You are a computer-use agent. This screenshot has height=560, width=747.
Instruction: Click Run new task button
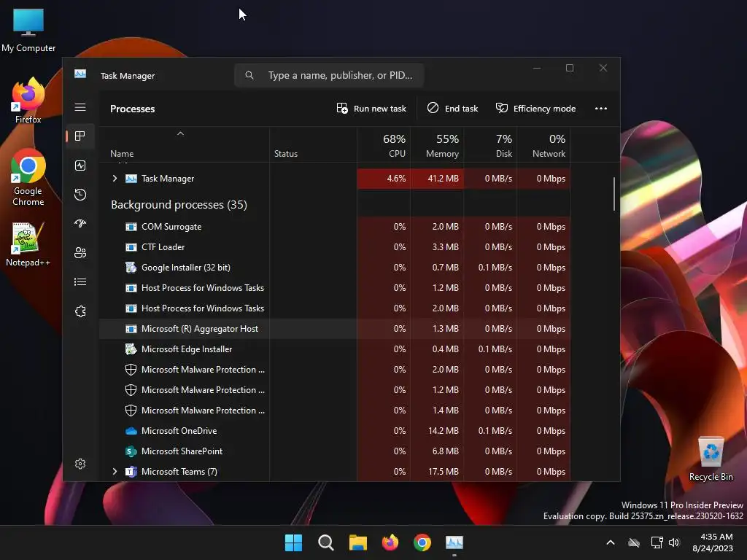[371, 109]
